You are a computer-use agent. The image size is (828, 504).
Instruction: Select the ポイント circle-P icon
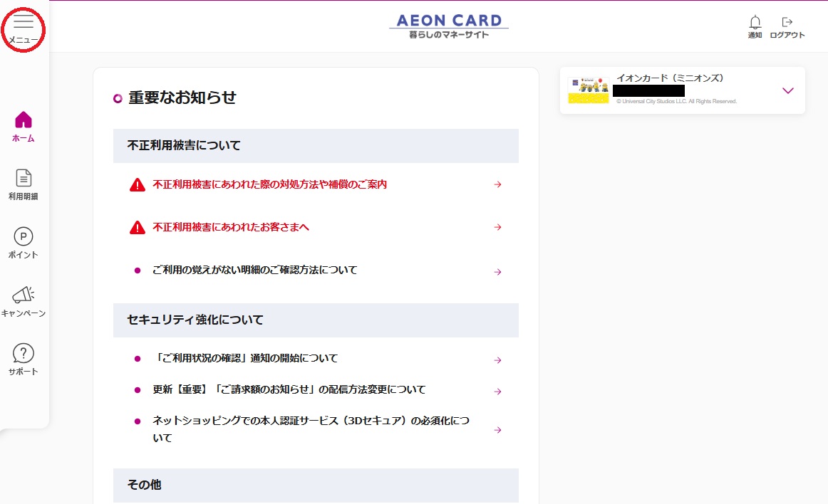pyautogui.click(x=24, y=237)
